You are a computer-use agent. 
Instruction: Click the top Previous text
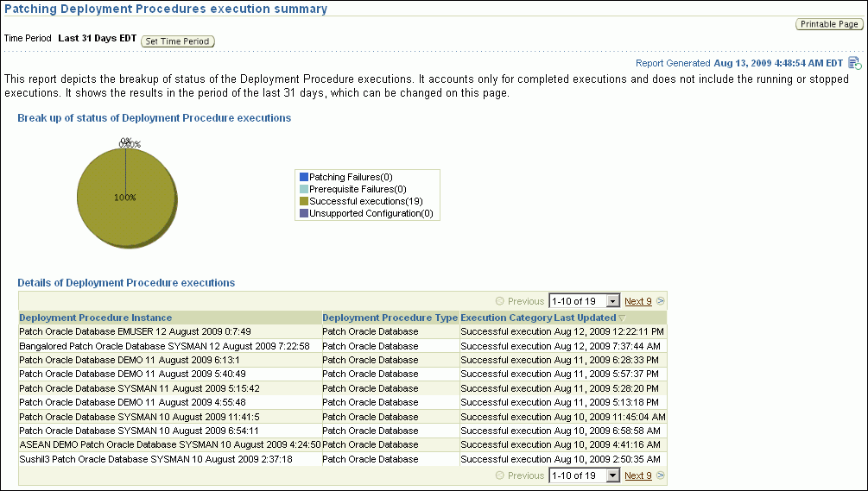click(526, 301)
